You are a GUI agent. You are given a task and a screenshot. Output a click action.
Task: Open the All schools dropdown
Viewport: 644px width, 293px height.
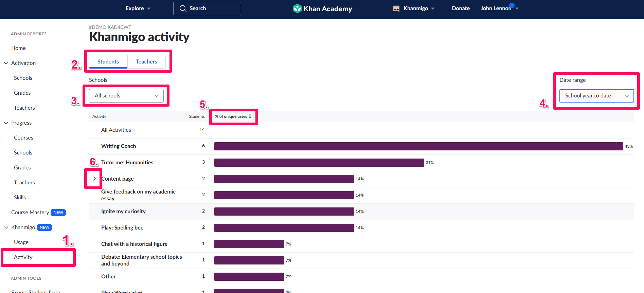[x=126, y=96]
